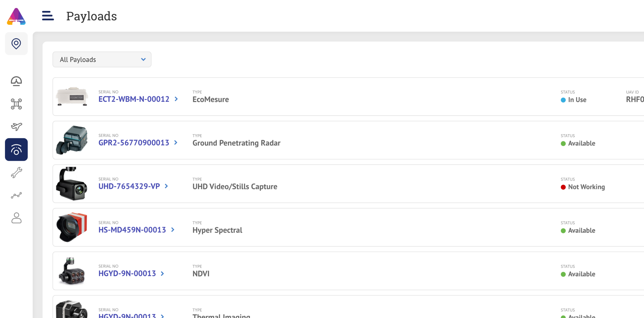Screen dimensions: 644x318
Task: Open the map location pin sidebar icon
Action: [16, 44]
